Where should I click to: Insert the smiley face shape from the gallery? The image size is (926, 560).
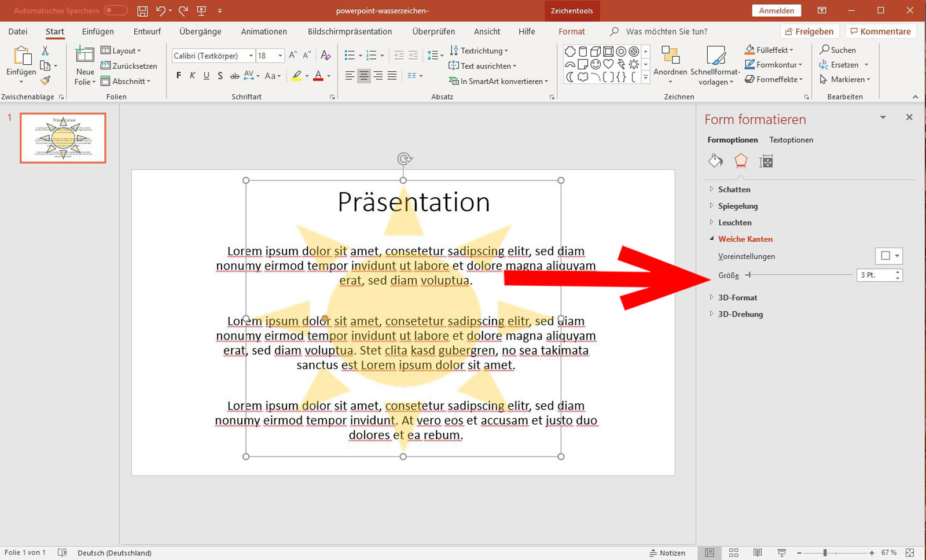coord(596,64)
